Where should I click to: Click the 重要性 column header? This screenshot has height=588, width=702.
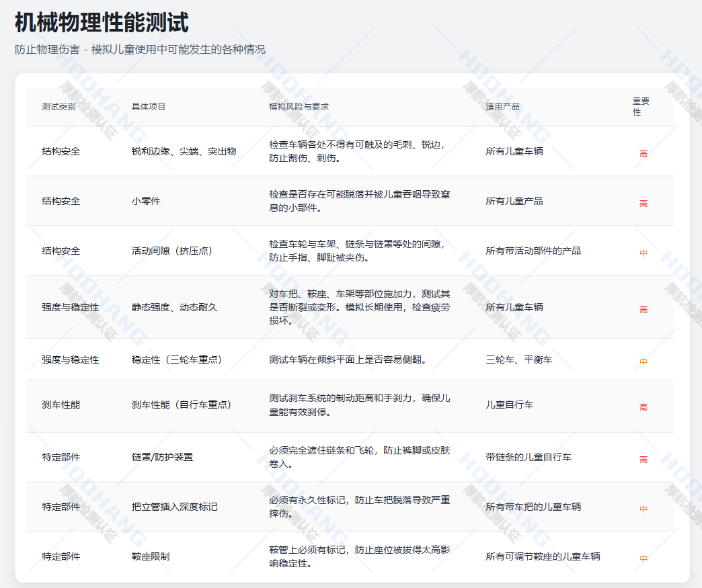point(641,107)
